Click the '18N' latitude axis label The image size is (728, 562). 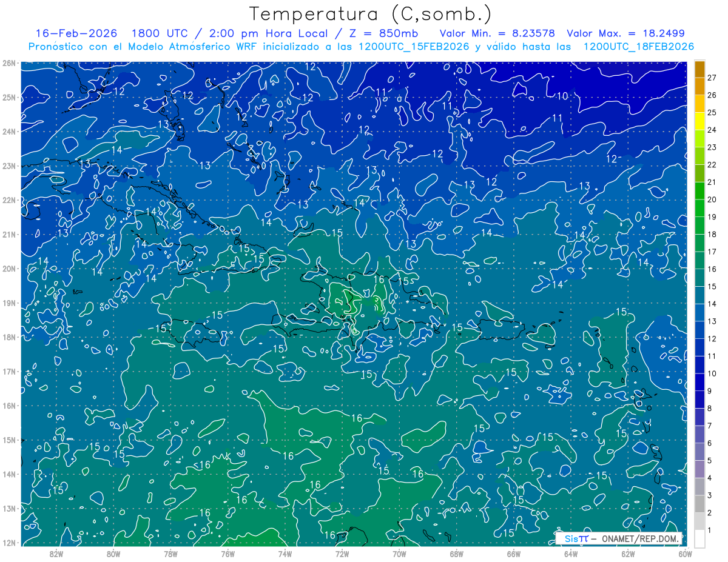[8, 337]
